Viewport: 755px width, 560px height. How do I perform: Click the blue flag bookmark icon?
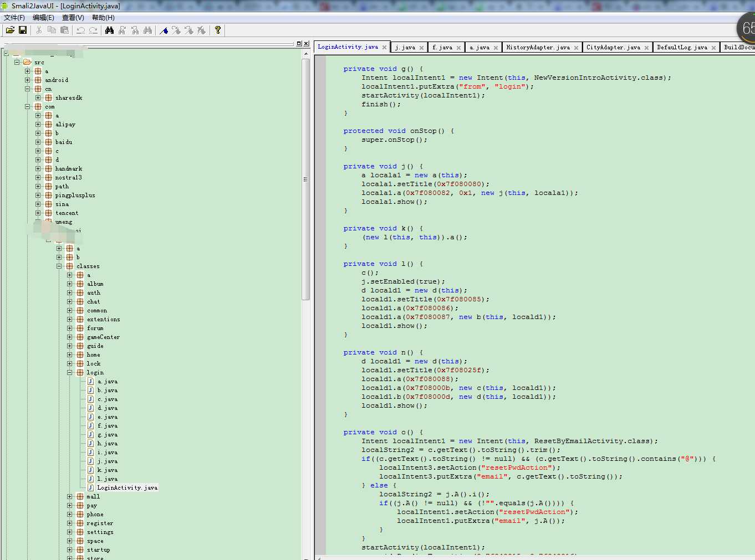point(164,30)
